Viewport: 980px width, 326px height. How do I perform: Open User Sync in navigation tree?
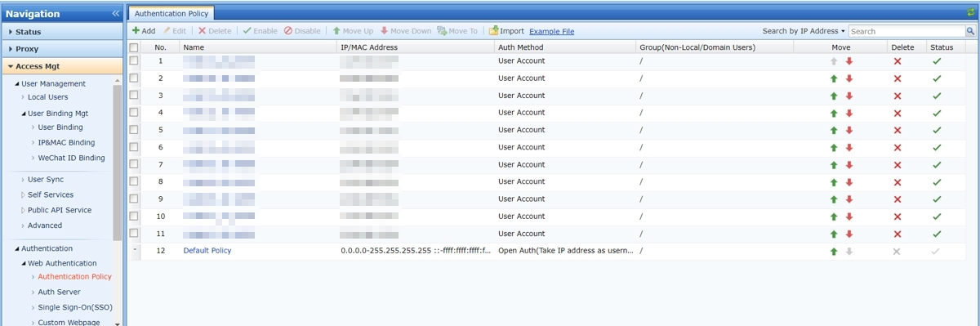46,180
